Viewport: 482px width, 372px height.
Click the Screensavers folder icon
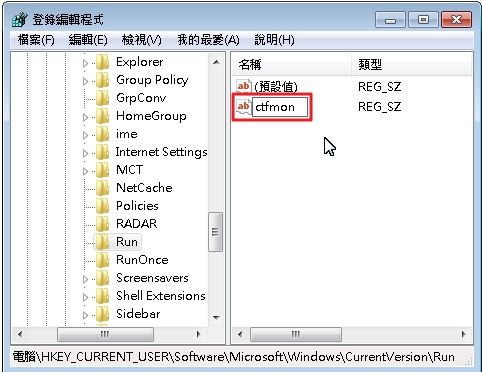(102, 278)
